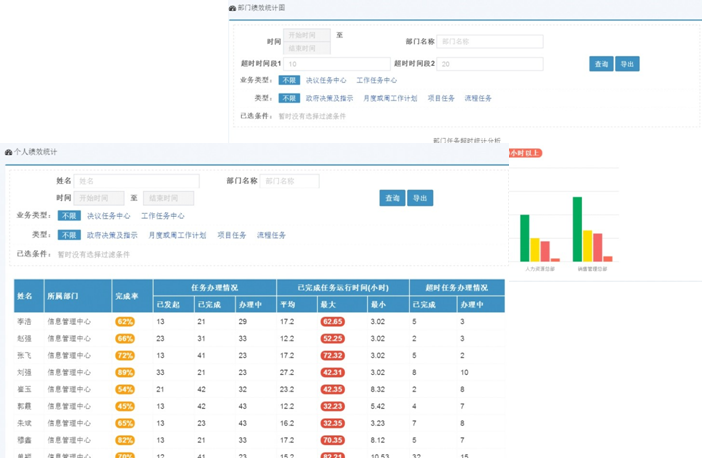Screen dimensions: 702x458
Task: Open 结束时间 picker in 部门绩效统计图 panel
Action: tap(307, 48)
